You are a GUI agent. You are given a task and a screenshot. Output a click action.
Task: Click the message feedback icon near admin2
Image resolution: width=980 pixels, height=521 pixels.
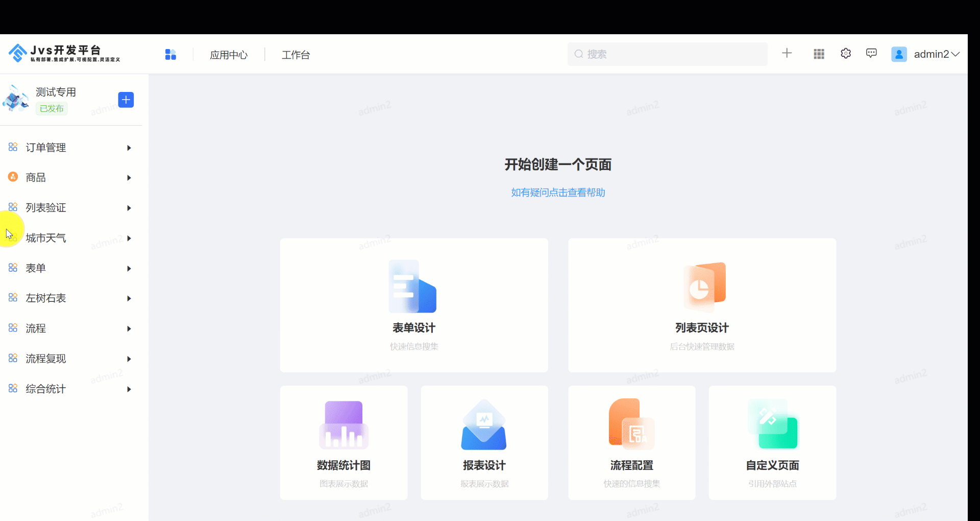(871, 53)
